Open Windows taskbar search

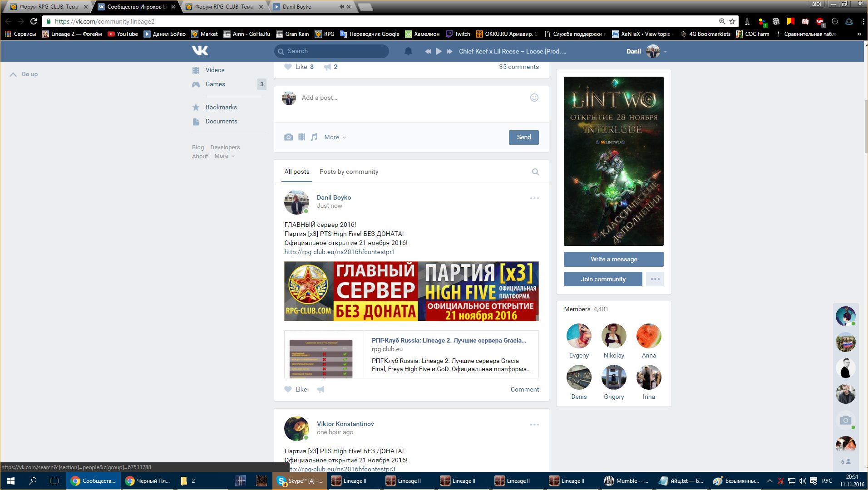click(33, 481)
